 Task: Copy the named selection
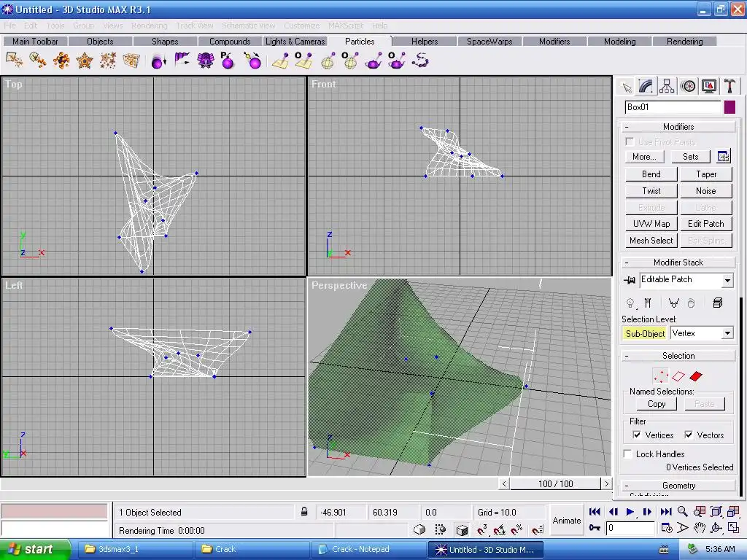[x=657, y=404]
